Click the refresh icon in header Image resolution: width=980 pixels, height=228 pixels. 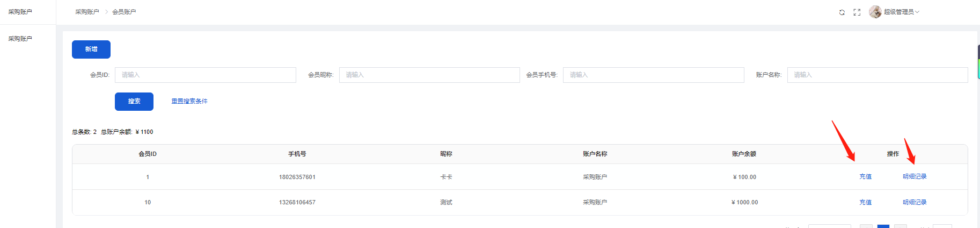tap(842, 12)
